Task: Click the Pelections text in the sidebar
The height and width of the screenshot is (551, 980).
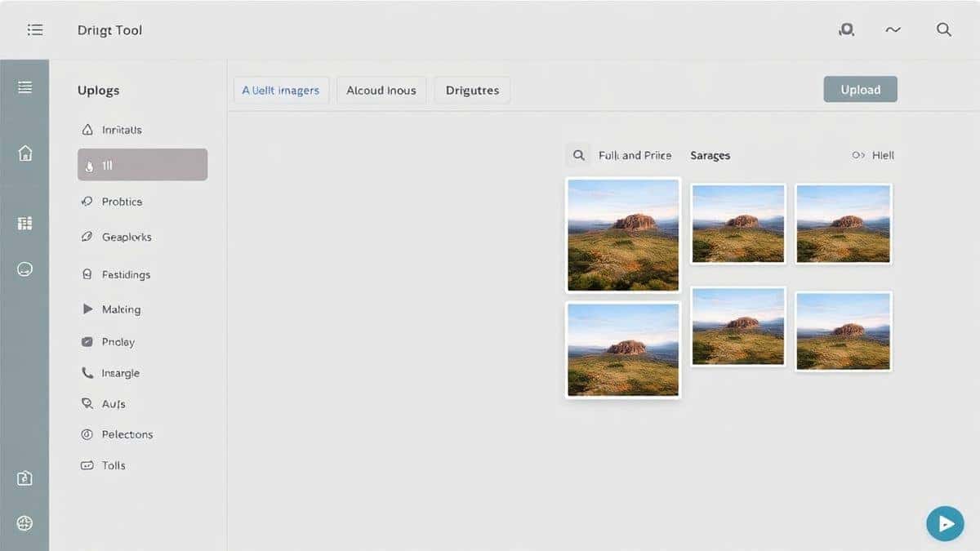Action: (127, 434)
